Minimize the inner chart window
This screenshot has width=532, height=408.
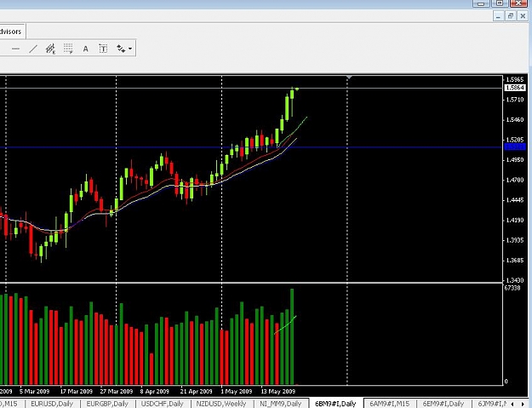coord(498,16)
